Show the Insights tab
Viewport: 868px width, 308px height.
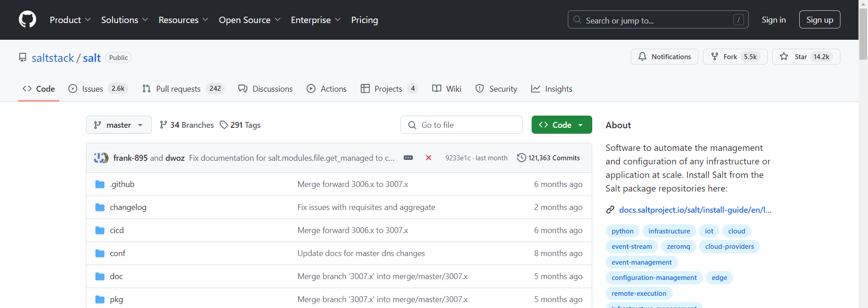[x=552, y=89]
